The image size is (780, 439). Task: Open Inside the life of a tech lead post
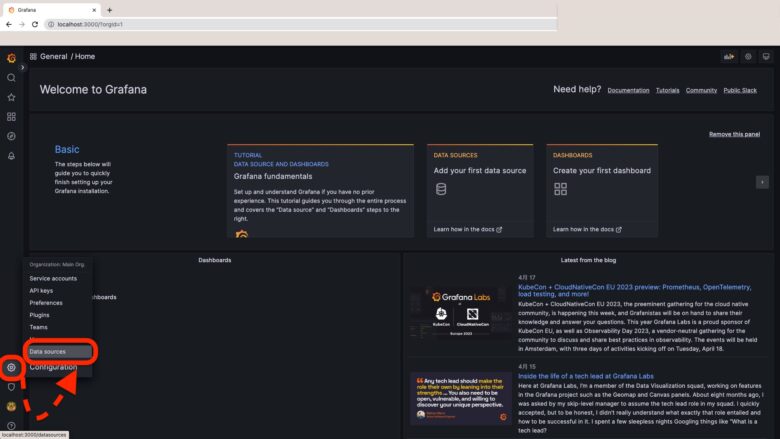click(585, 376)
